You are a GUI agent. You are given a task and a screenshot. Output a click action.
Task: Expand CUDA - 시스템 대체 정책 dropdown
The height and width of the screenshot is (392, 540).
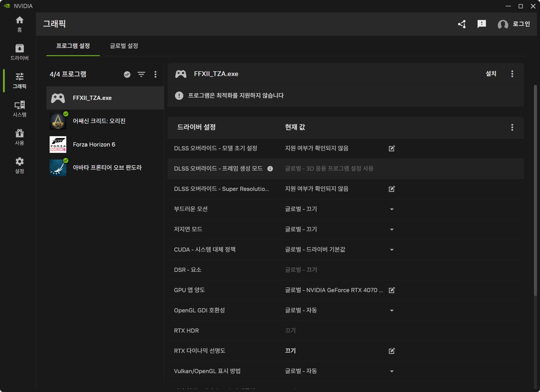click(x=392, y=250)
